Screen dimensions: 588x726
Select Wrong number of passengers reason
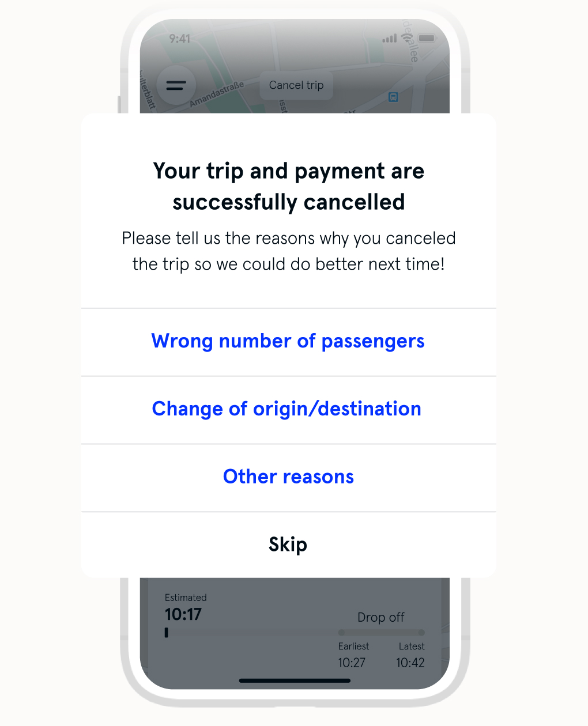(x=288, y=341)
